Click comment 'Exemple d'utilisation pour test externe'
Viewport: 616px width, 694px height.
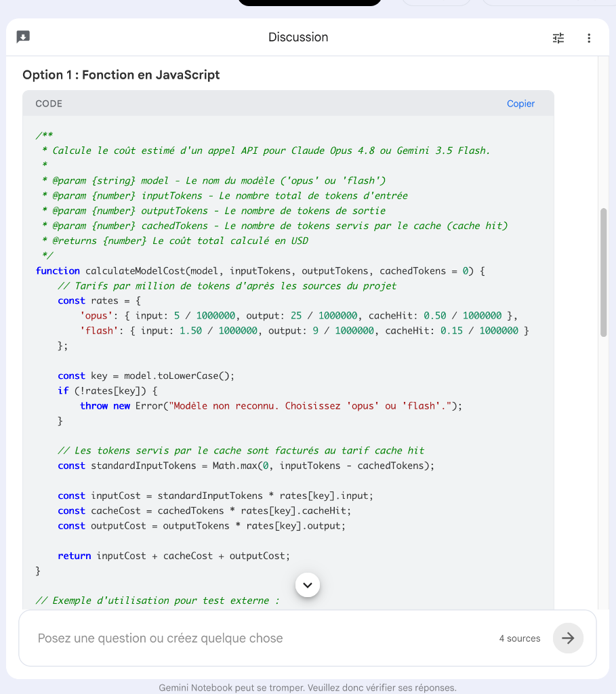[x=157, y=600]
